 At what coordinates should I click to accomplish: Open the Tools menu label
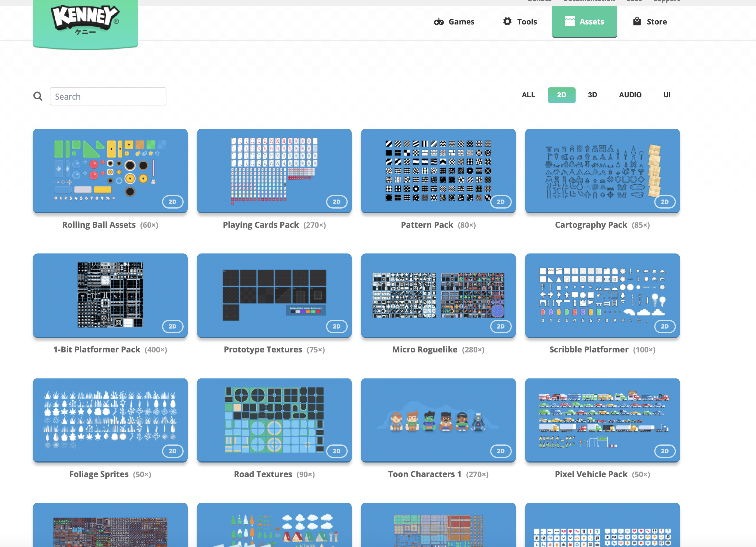tap(527, 22)
